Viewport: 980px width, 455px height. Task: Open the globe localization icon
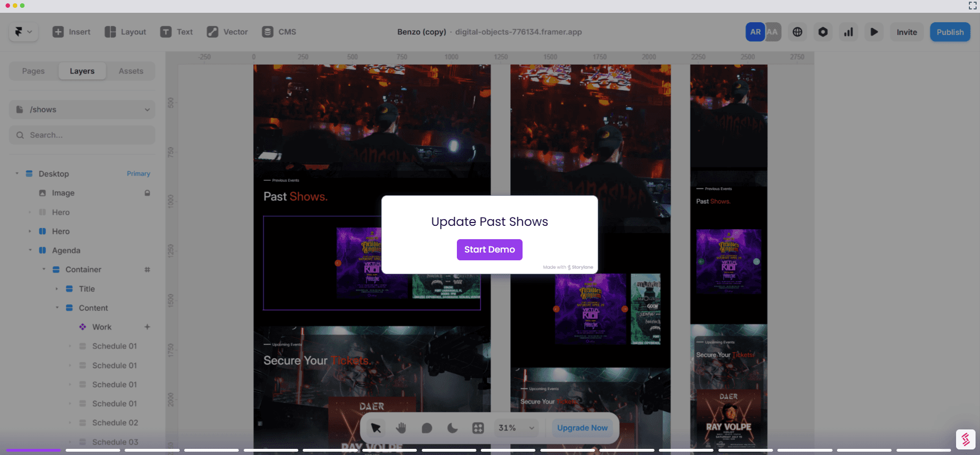coord(797,32)
